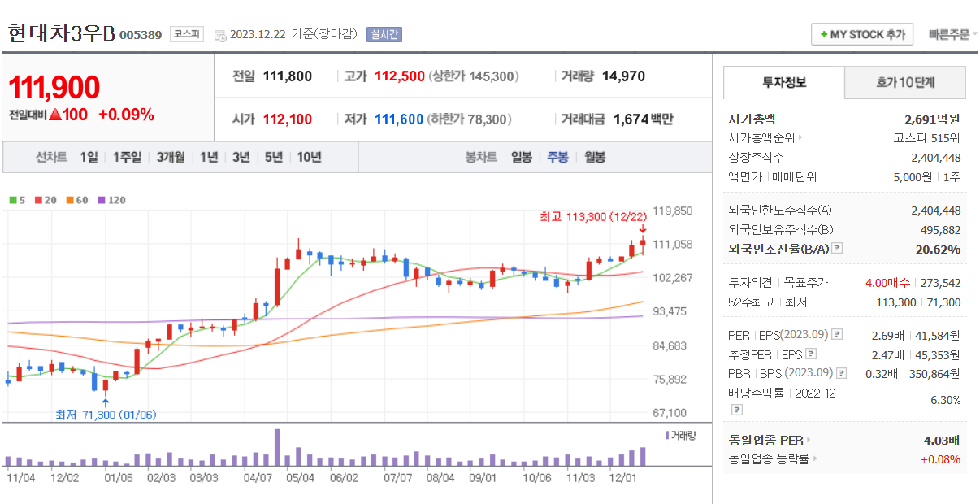Click the 현대차3우B stock title

pos(61,33)
